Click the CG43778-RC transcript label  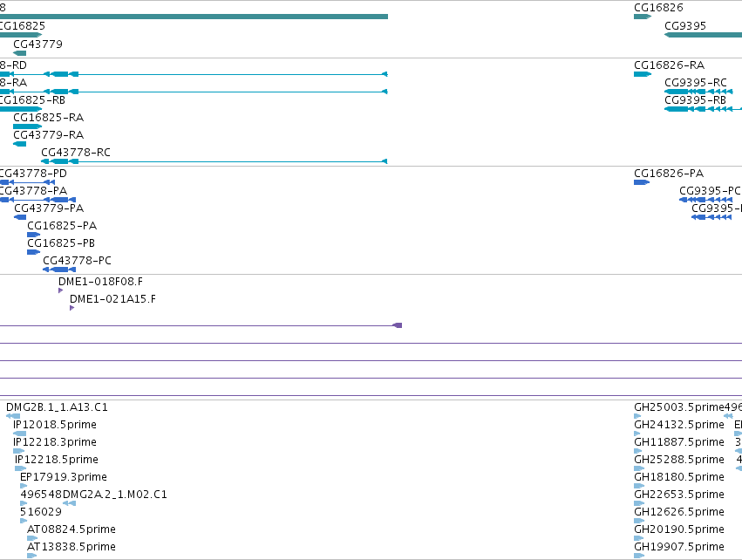tap(76, 153)
